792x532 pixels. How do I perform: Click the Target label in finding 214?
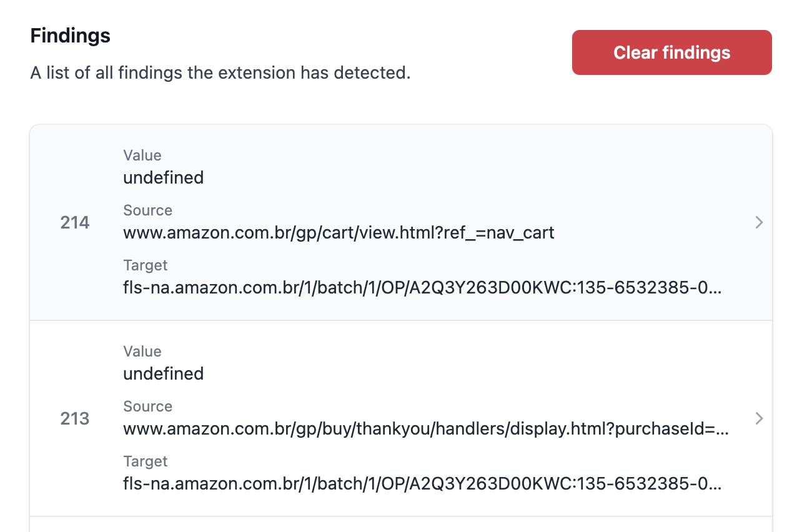click(x=146, y=265)
